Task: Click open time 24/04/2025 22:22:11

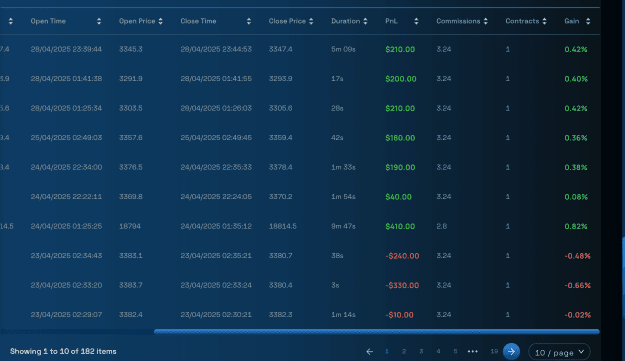Action: click(66, 197)
